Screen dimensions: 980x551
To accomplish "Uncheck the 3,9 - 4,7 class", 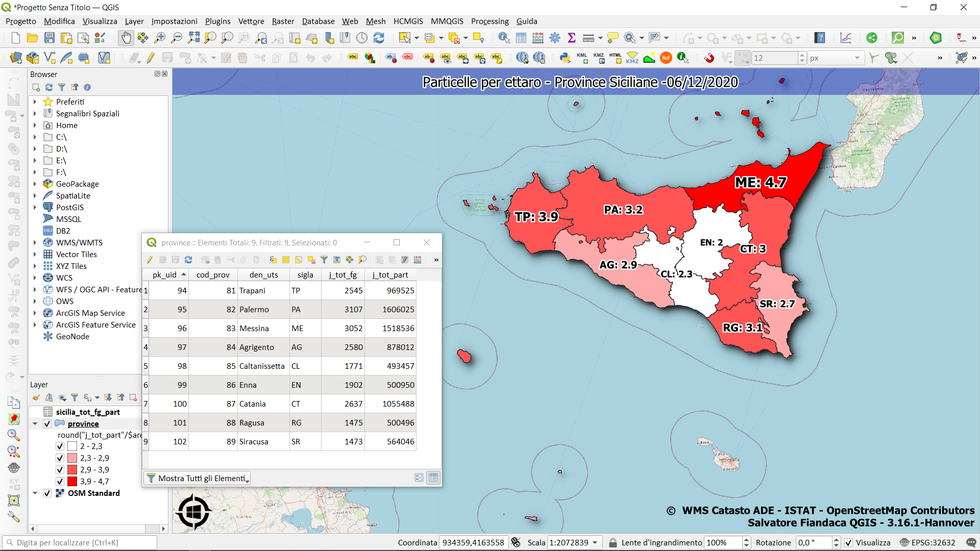I will (60, 481).
